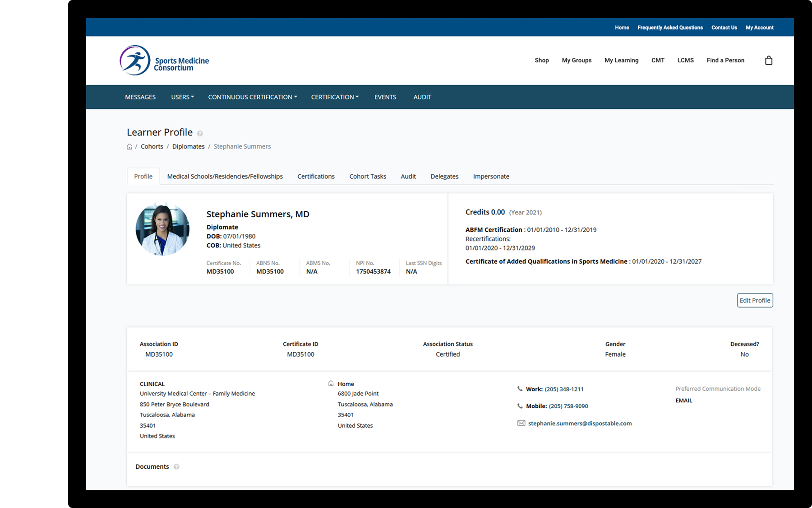Click the Cohorts breadcrumb link

pos(152,147)
